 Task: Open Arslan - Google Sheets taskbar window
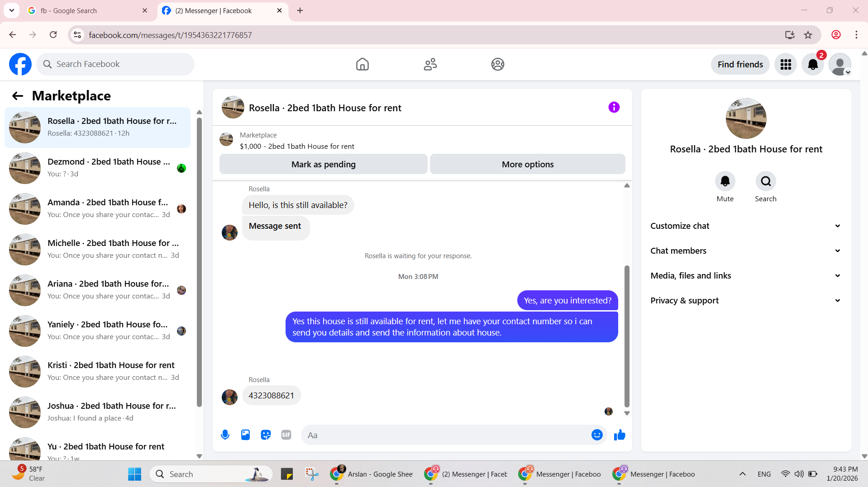[372, 474]
